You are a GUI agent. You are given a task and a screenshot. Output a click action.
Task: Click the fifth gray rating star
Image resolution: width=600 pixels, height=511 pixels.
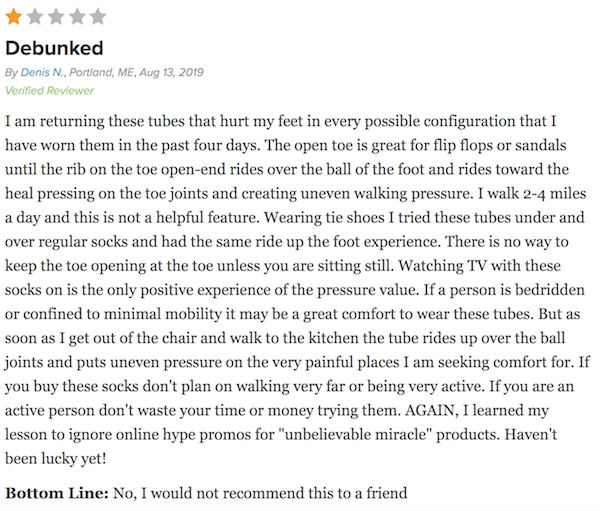pyautogui.click(x=98, y=17)
